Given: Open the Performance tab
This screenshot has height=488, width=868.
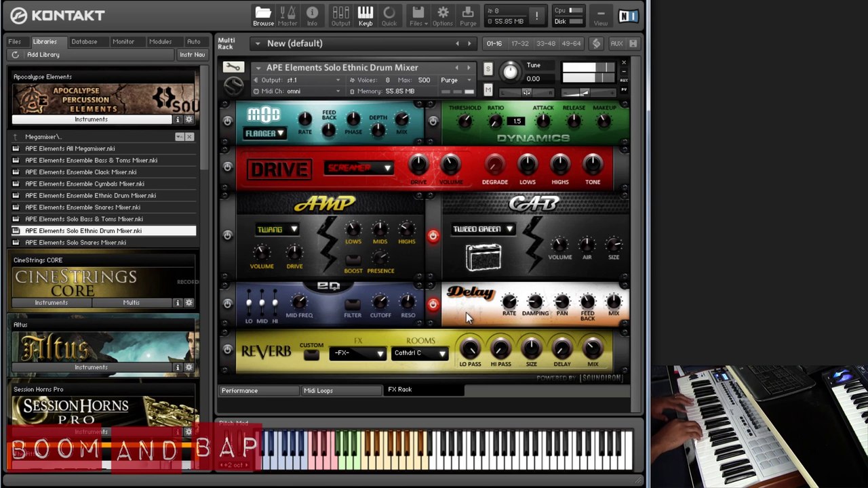Looking at the screenshot, I should pos(258,391).
